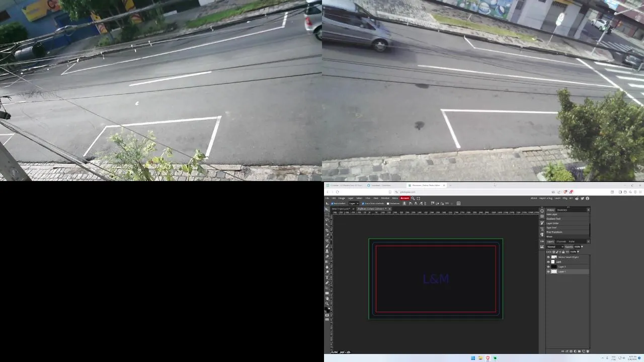Open File Explorer from the taskbar
Viewport: 644px width, 362px height.
pos(480,358)
